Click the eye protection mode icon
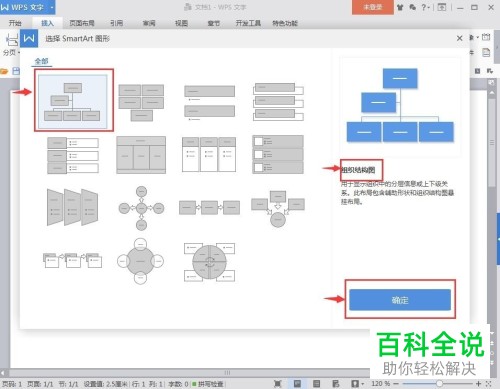The height and width of the screenshot is (389, 500). pos(355,384)
